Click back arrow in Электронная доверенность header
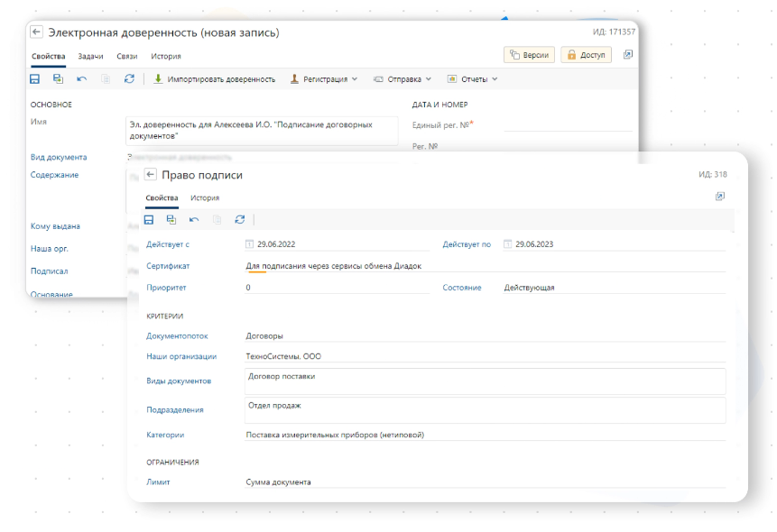777x532 pixels. tap(37, 32)
